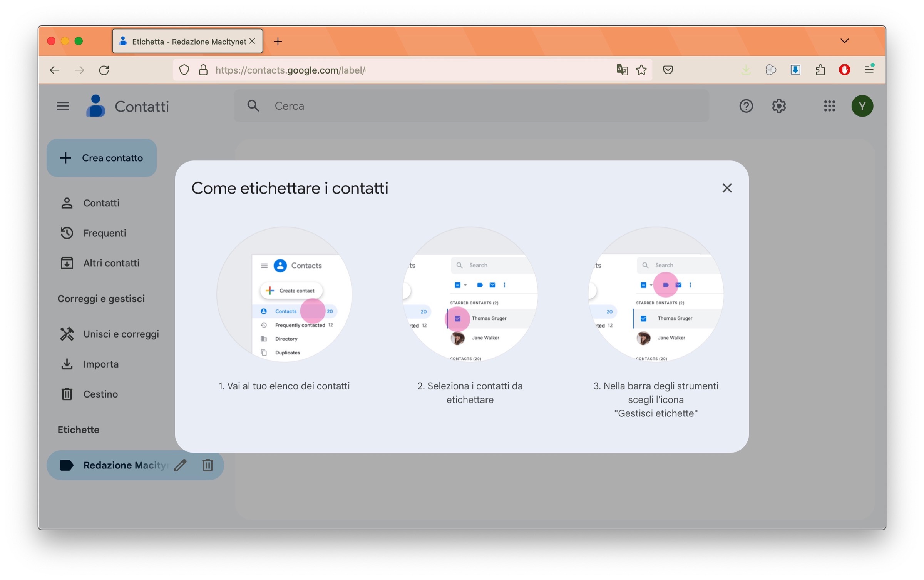
Task: Close the "Come etichettare i contatti" dialog
Action: coord(726,188)
